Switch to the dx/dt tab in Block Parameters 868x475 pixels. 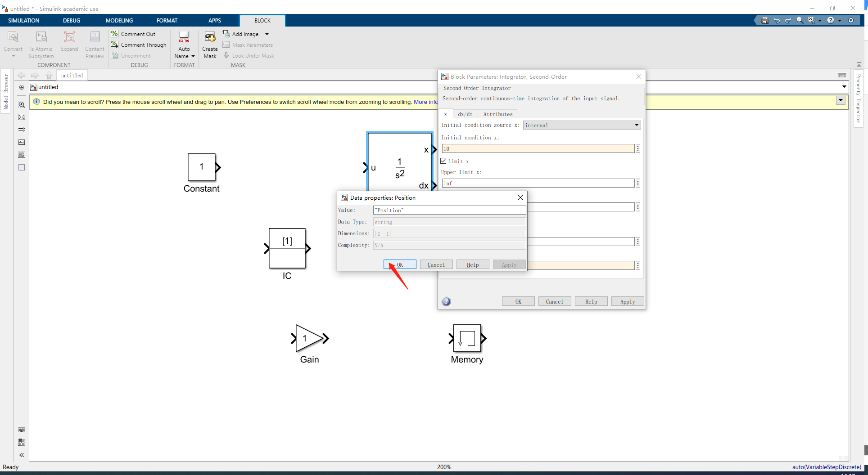465,114
